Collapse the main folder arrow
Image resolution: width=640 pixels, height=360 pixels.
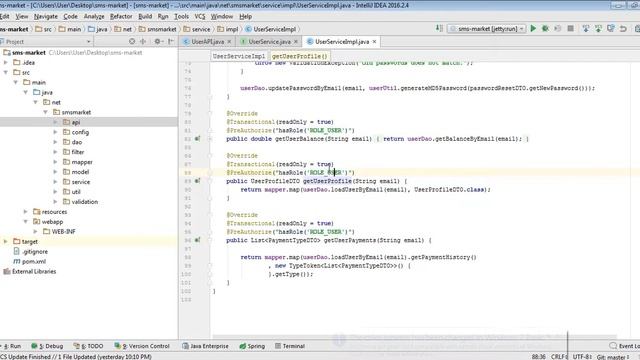point(16,82)
